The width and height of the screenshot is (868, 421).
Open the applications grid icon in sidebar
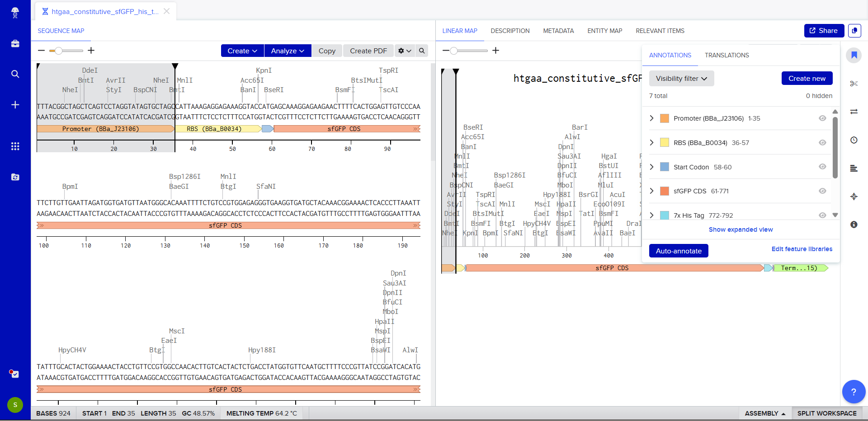click(15, 146)
